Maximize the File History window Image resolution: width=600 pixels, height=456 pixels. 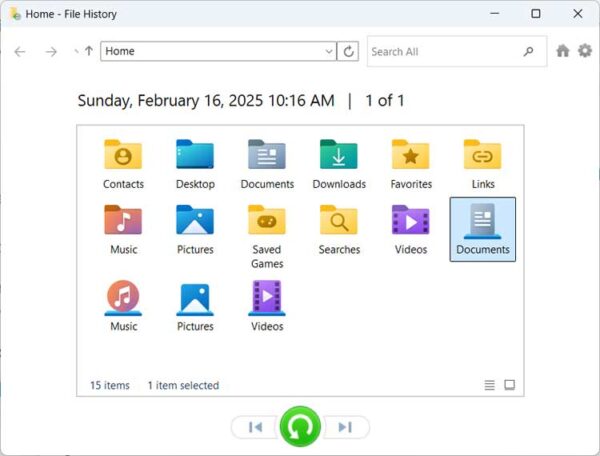pyautogui.click(x=536, y=13)
